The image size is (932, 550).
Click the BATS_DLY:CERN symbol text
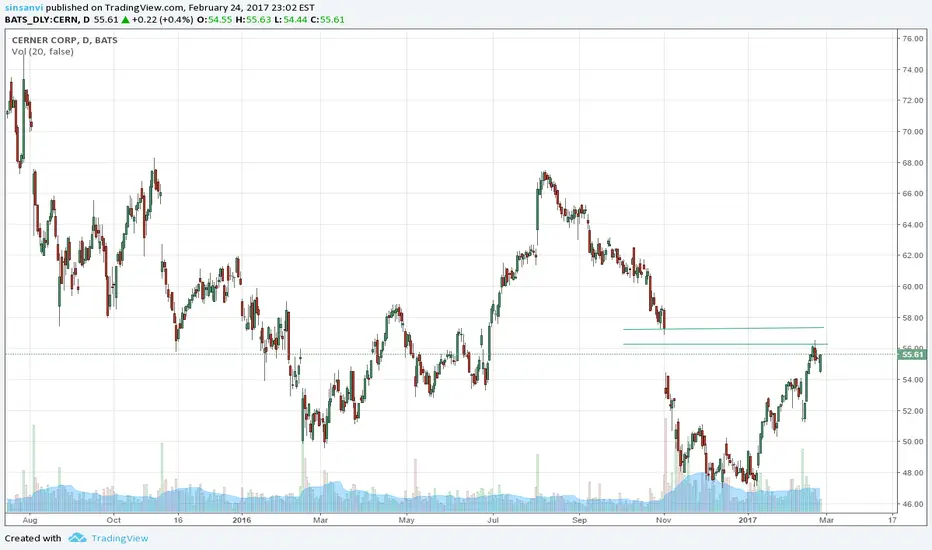click(x=41, y=20)
